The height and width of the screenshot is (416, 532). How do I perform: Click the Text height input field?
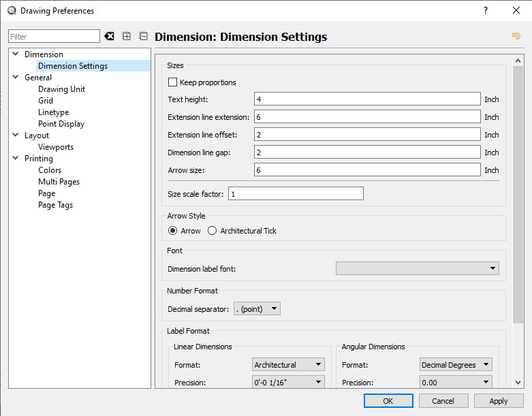(367, 99)
